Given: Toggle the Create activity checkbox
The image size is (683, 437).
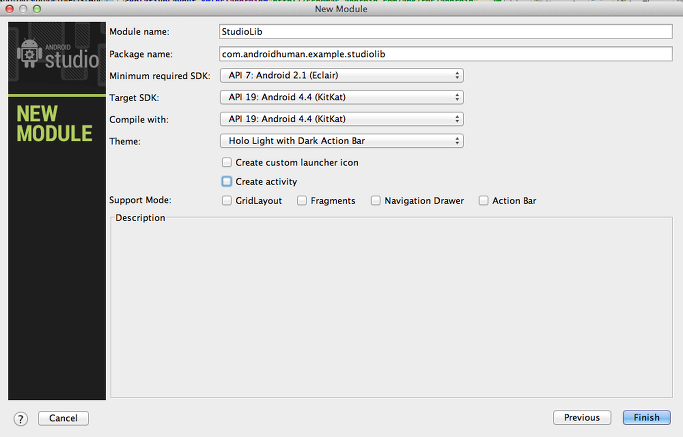Looking at the screenshot, I should click(x=227, y=182).
